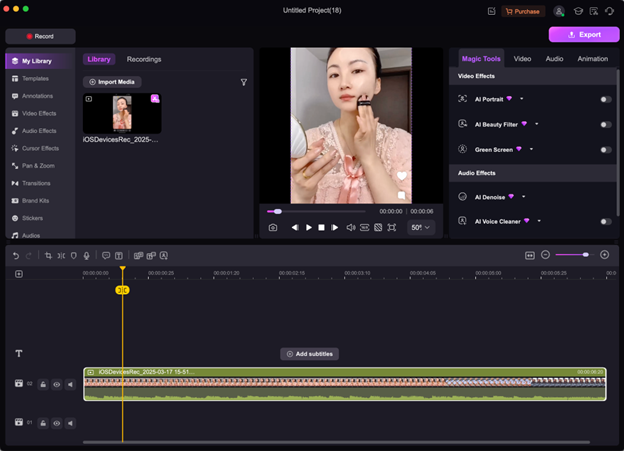Click the split clip tool icon
The image size is (624, 451).
tap(61, 256)
